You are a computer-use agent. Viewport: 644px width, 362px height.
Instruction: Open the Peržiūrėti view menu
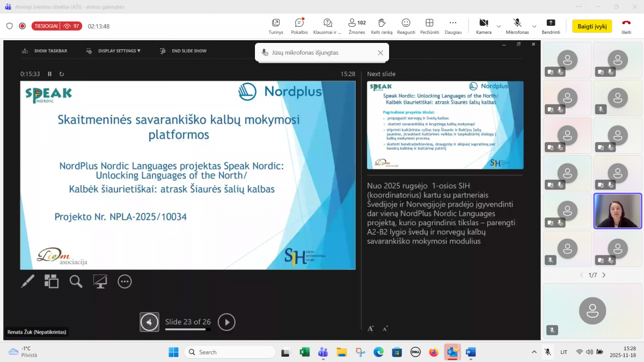tap(429, 26)
